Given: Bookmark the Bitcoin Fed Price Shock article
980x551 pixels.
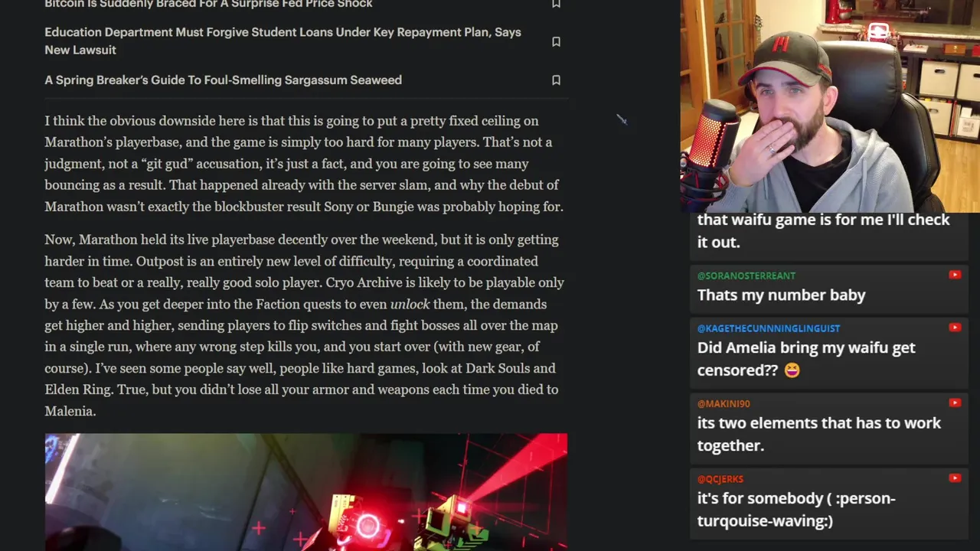Looking at the screenshot, I should point(557,4).
